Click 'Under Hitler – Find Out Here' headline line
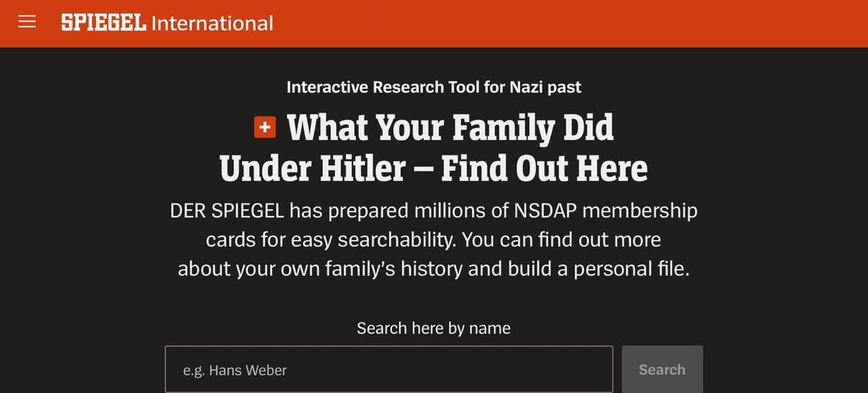Viewport: 868px width, 393px height. (433, 168)
